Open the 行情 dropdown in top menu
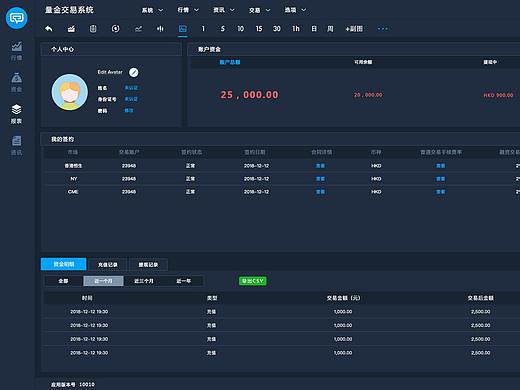Viewport: 520px width, 390px height. 188,10
